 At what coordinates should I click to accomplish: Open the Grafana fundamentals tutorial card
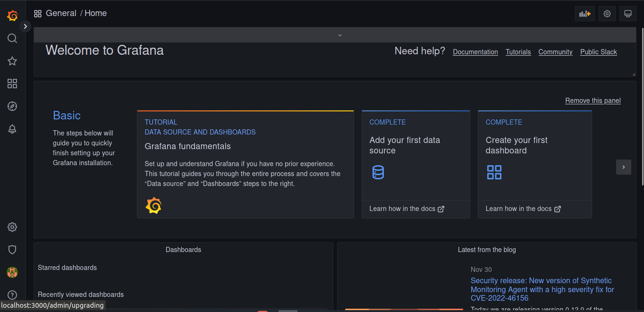246,164
